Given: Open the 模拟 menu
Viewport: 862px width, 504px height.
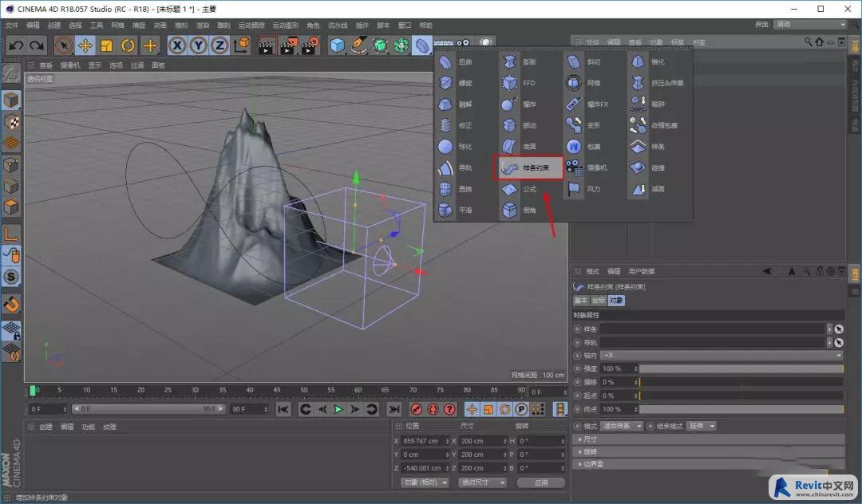Looking at the screenshot, I should click(x=181, y=26).
